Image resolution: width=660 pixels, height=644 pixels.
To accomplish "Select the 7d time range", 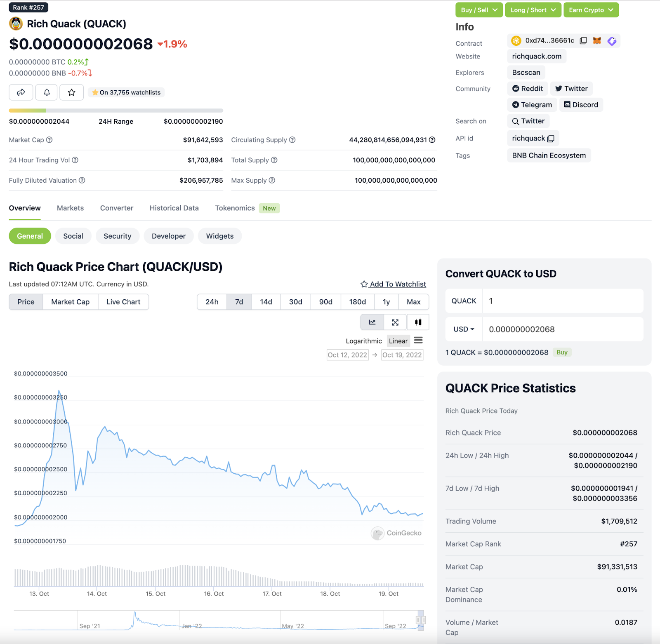I will pos(239,302).
